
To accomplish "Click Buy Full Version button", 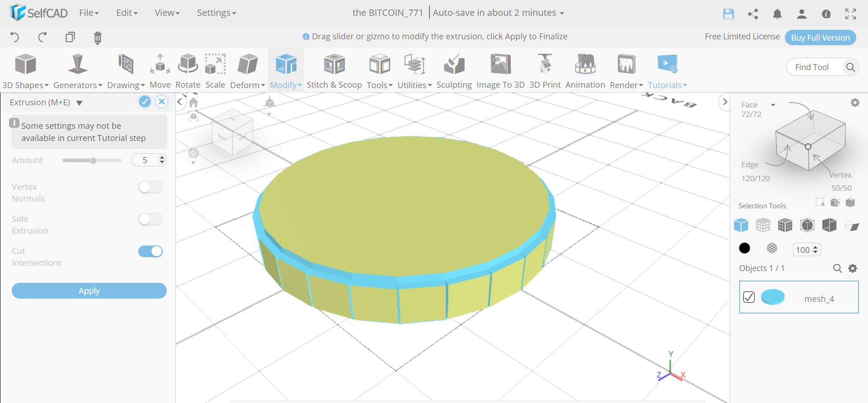I will 820,37.
